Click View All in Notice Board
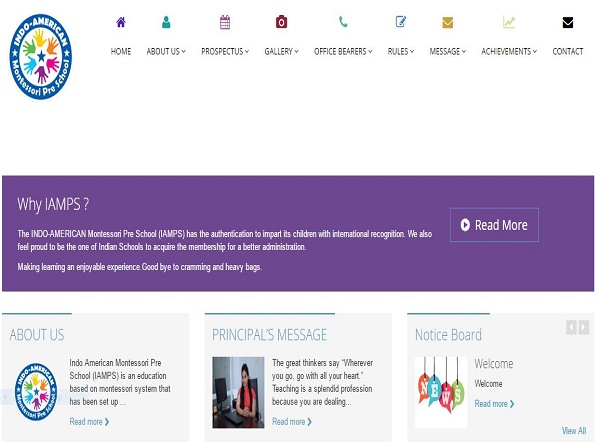Viewport: 600px width, 442px height. click(x=574, y=431)
